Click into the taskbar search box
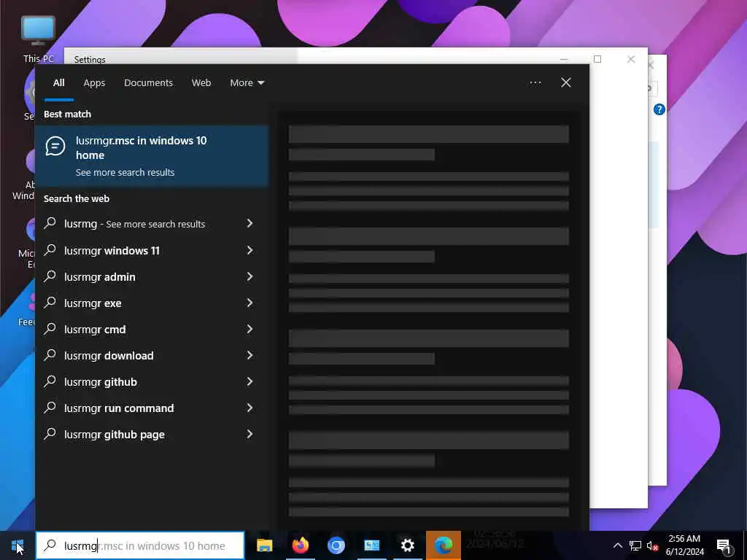 [x=140, y=545]
